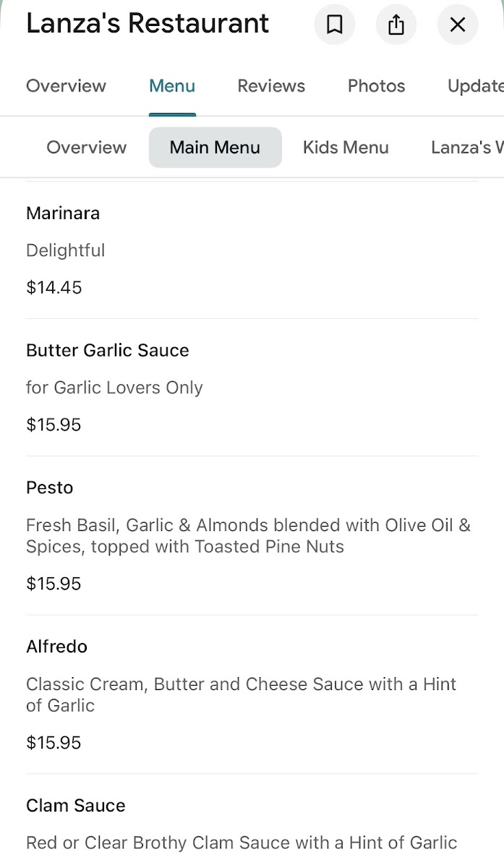Select the top Menu tab
The image size is (504, 868).
(x=172, y=86)
